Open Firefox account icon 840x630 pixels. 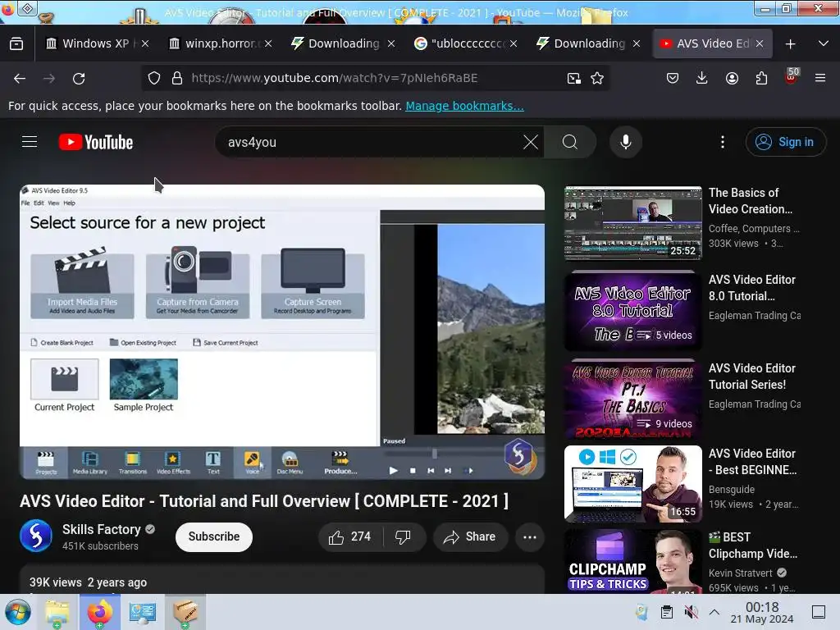732,79
